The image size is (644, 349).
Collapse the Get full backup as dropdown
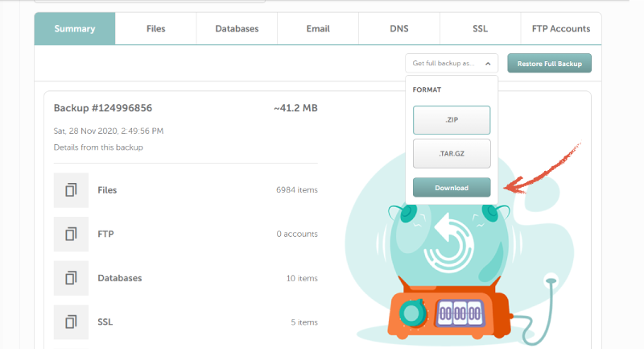452,64
